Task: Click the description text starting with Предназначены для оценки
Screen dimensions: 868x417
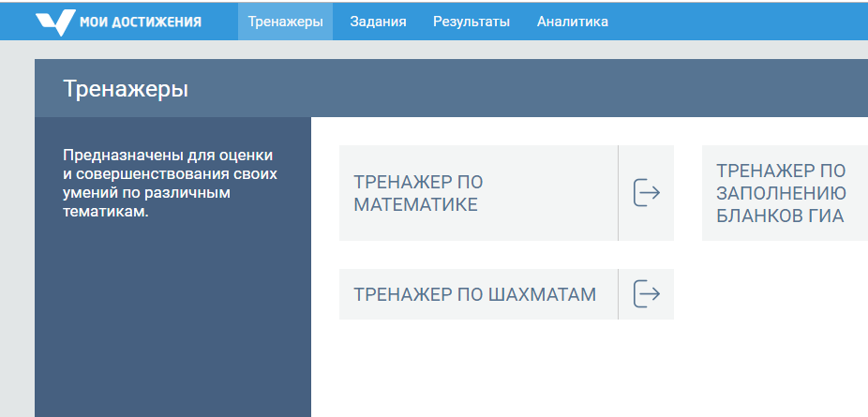Action: [x=171, y=184]
